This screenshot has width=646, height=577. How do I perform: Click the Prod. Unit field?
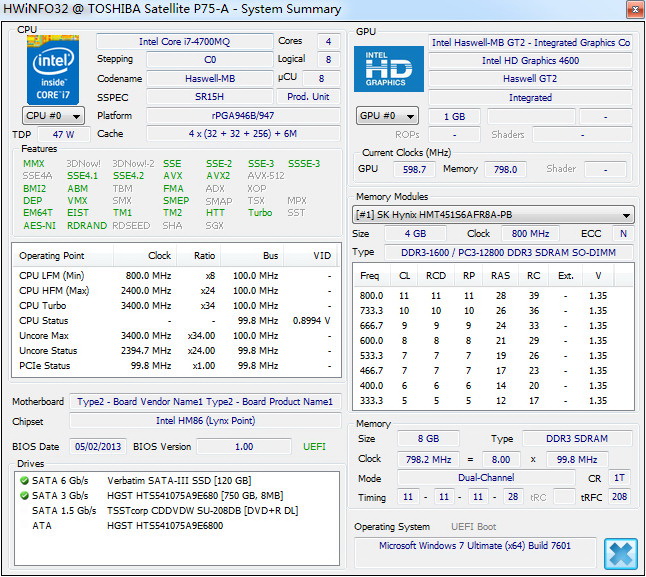point(309,97)
